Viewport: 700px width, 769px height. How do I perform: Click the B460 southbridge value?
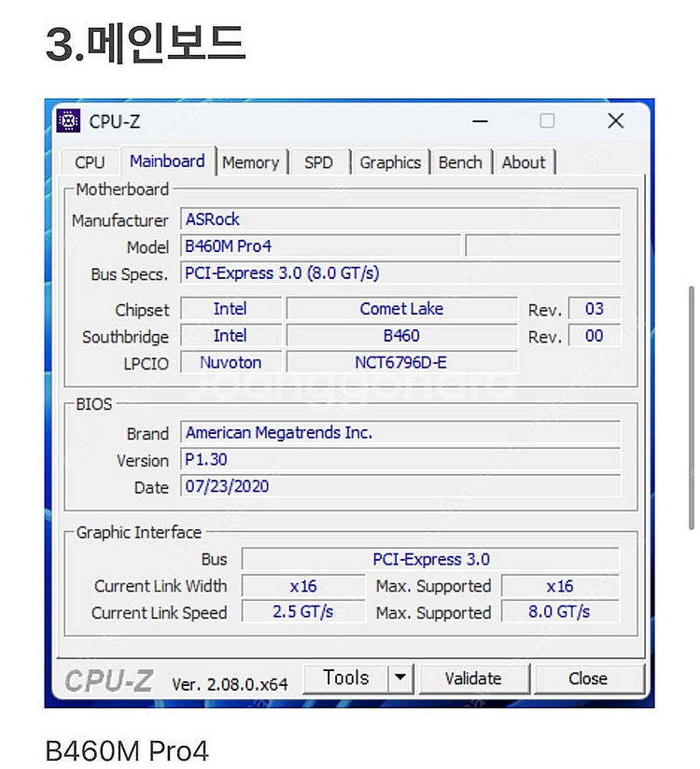pyautogui.click(x=401, y=336)
